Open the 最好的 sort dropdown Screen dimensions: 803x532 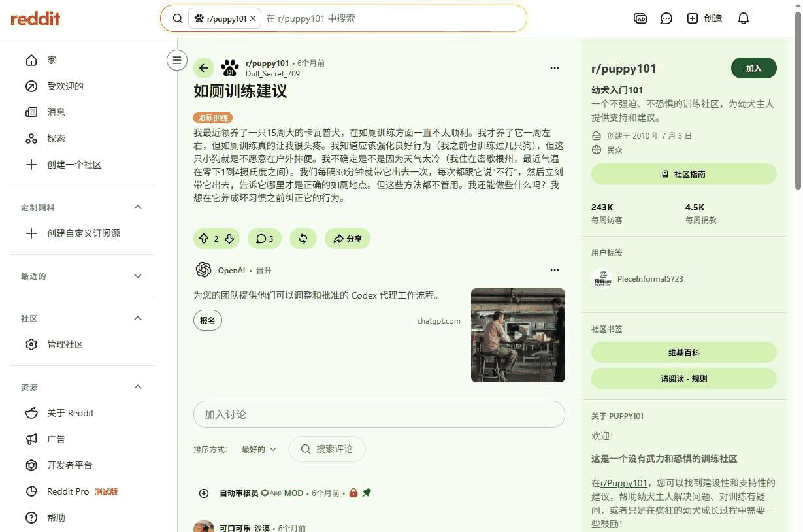(259, 450)
